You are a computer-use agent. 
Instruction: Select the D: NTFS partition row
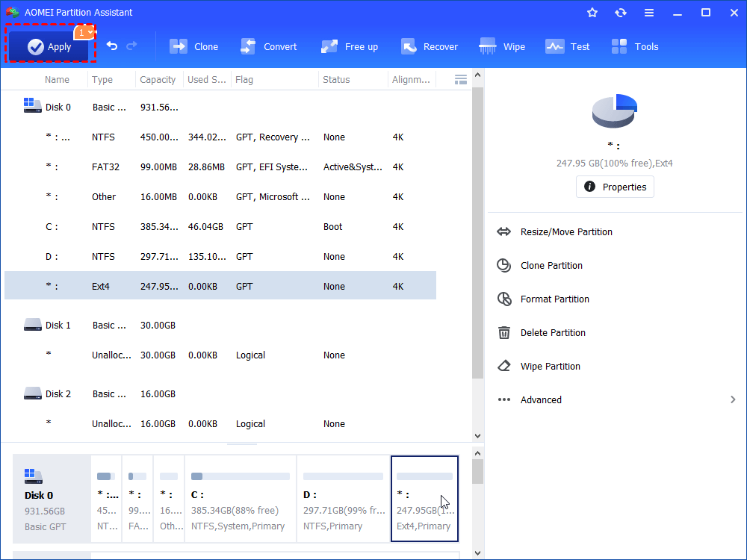tap(220, 257)
